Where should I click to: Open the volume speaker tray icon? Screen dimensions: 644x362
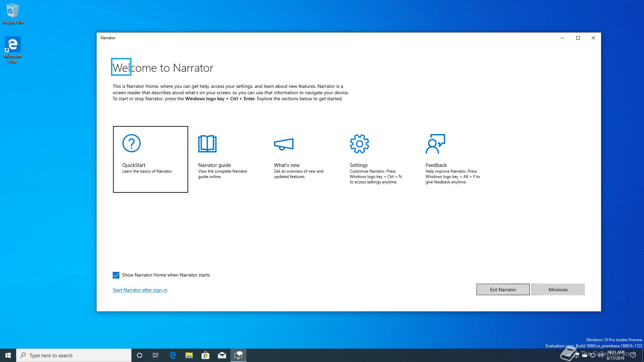coord(601,355)
